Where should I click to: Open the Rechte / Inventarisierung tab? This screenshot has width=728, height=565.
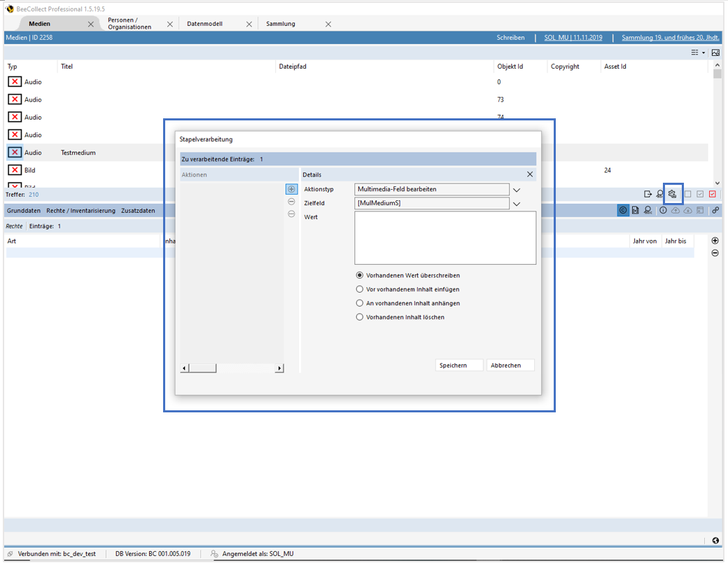click(80, 211)
